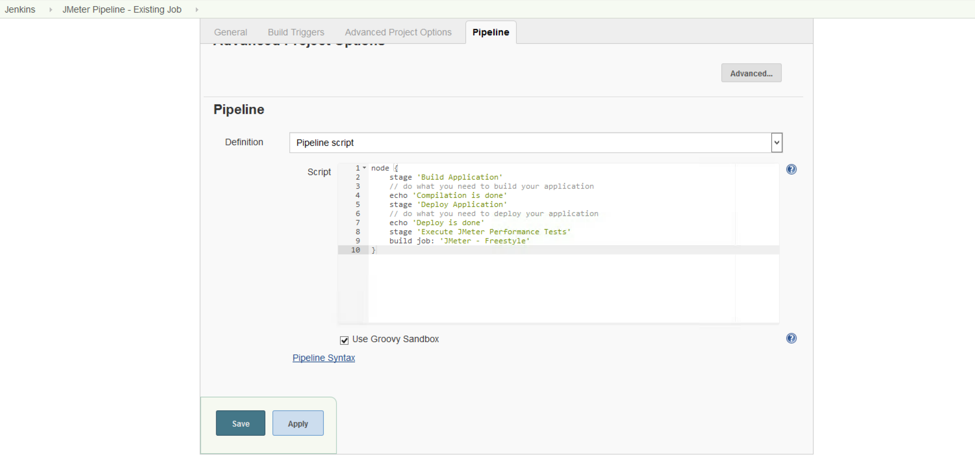The image size is (975, 475).
Task: Select the Pipeline tab
Action: coord(491,32)
